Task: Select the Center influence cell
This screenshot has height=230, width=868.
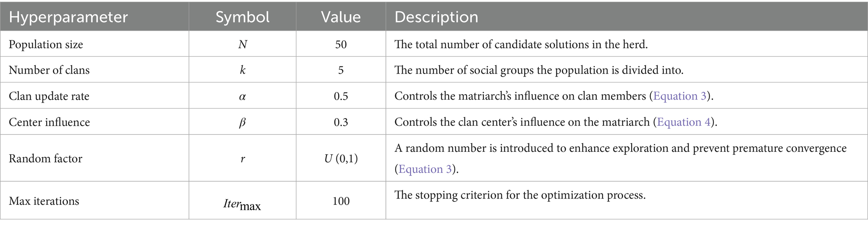Action: (49, 122)
